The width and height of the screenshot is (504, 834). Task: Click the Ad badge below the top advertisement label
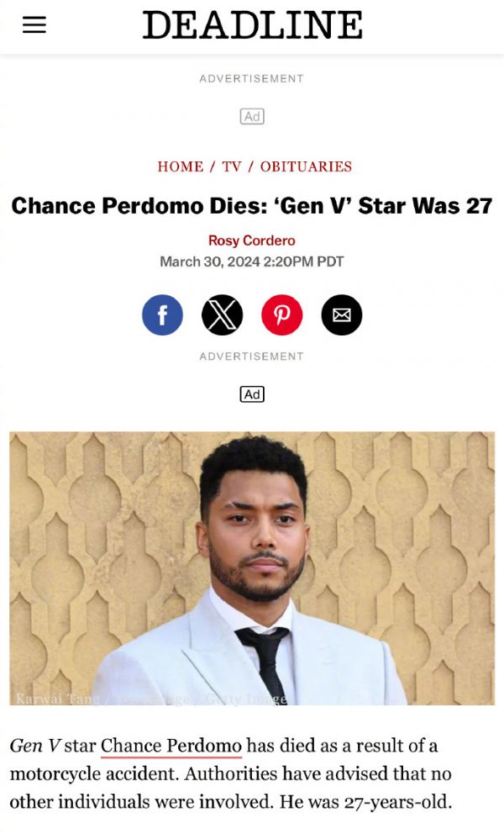tap(252, 117)
